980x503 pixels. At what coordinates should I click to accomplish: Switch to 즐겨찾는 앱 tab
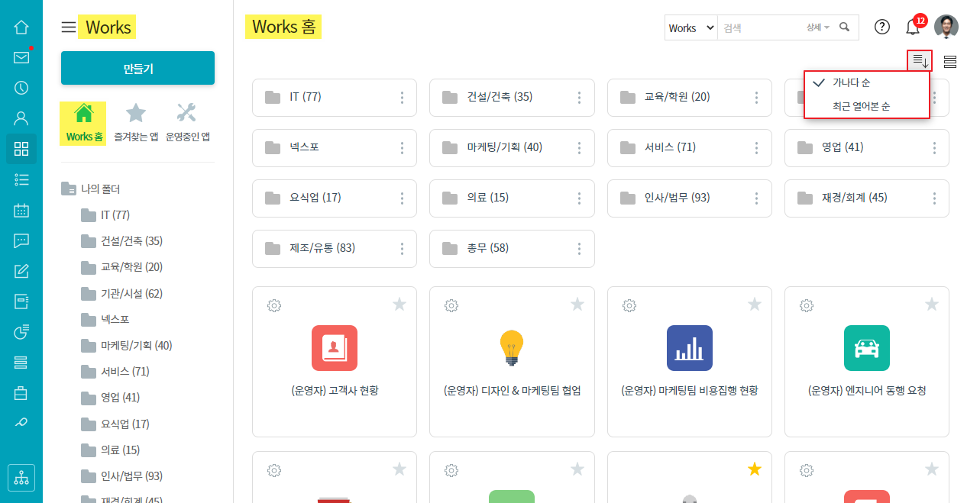pos(136,124)
